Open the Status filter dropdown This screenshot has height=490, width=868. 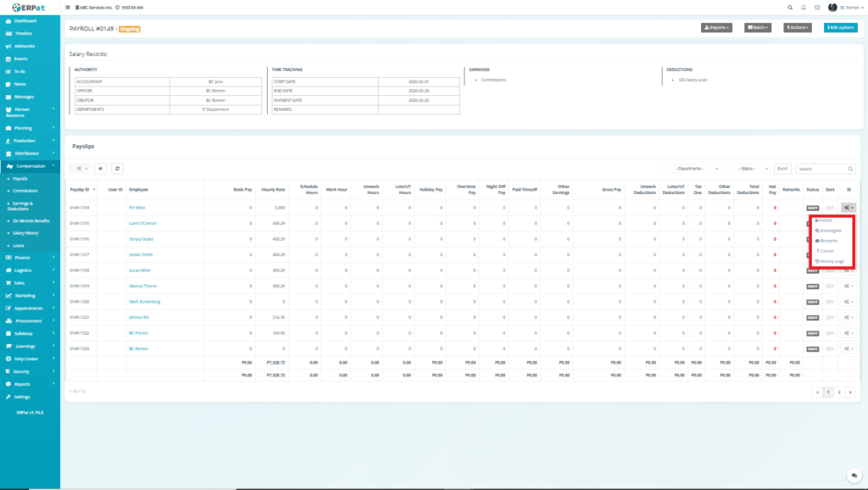pyautogui.click(x=748, y=169)
